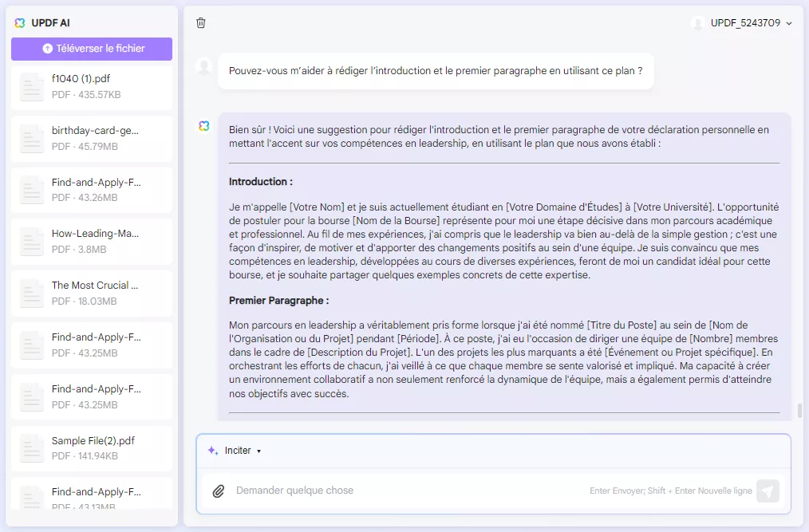Click the user avatar beside the question
Viewport: 809px width, 532px height.
point(204,66)
